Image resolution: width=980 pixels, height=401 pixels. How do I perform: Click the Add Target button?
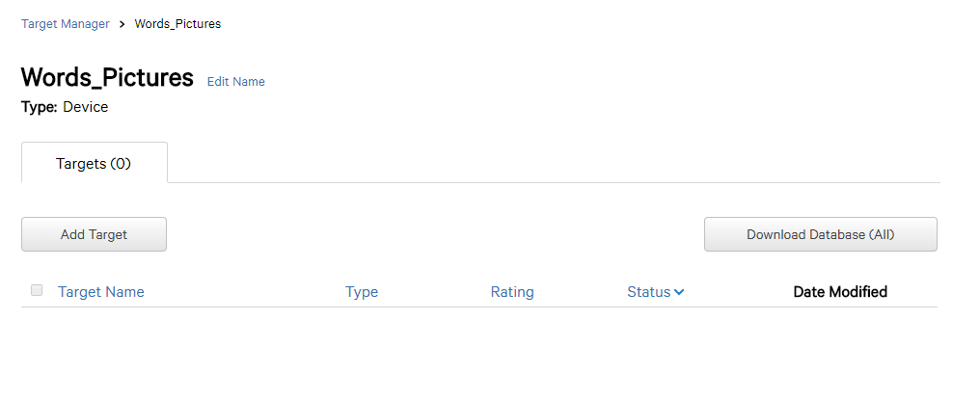click(94, 234)
